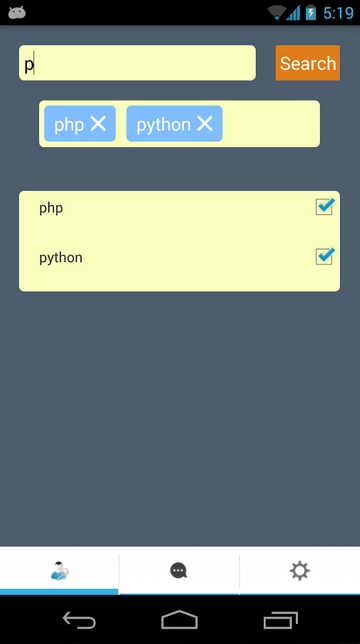Tap the python label in selected tags
This screenshot has width=360, height=644.
pos(163,124)
